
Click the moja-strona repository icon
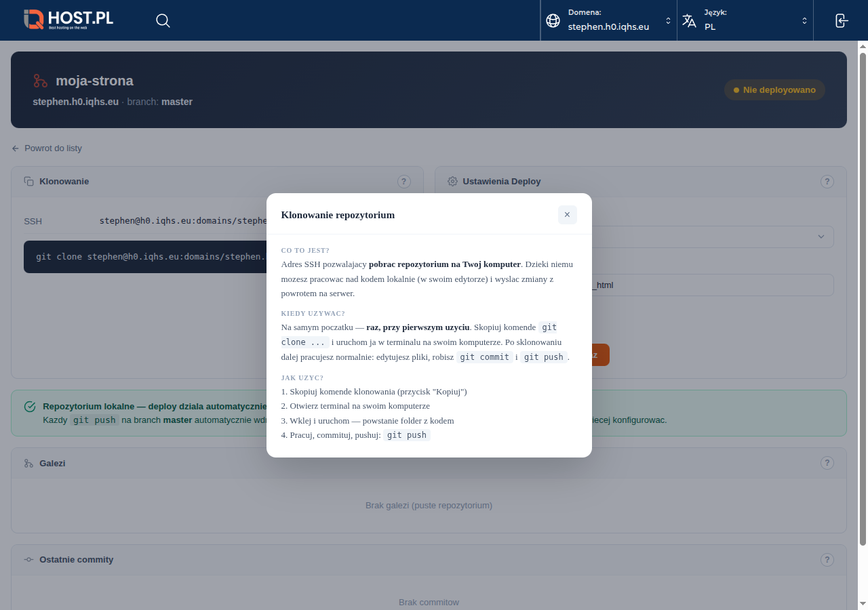click(x=41, y=81)
